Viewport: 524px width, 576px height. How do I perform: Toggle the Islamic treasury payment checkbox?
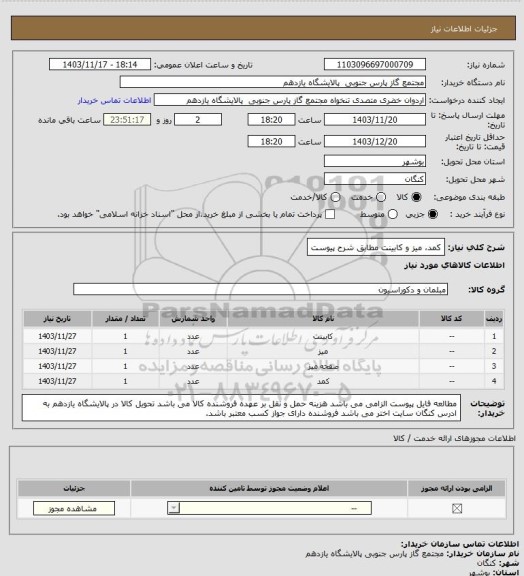click(330, 214)
